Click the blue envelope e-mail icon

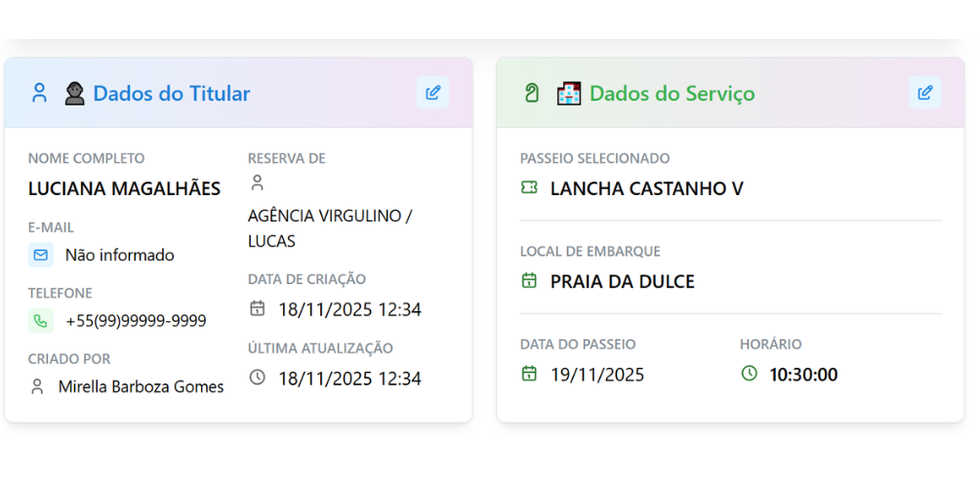click(x=41, y=255)
